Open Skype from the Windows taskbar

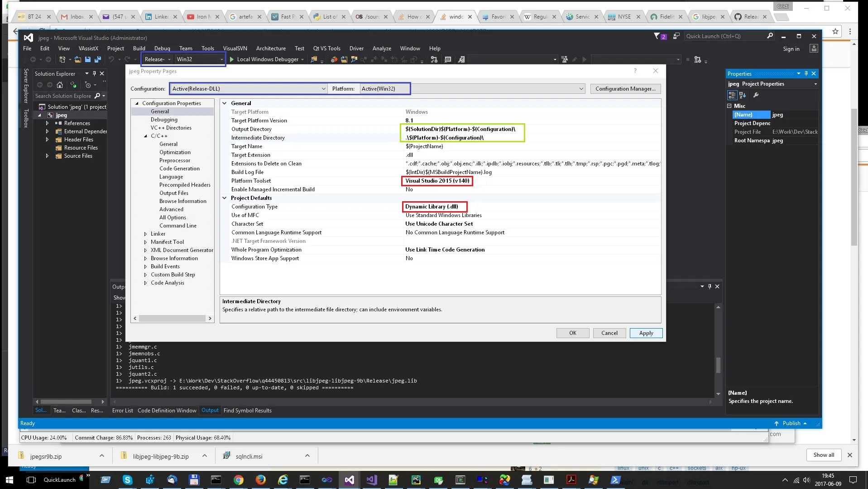pos(128,479)
